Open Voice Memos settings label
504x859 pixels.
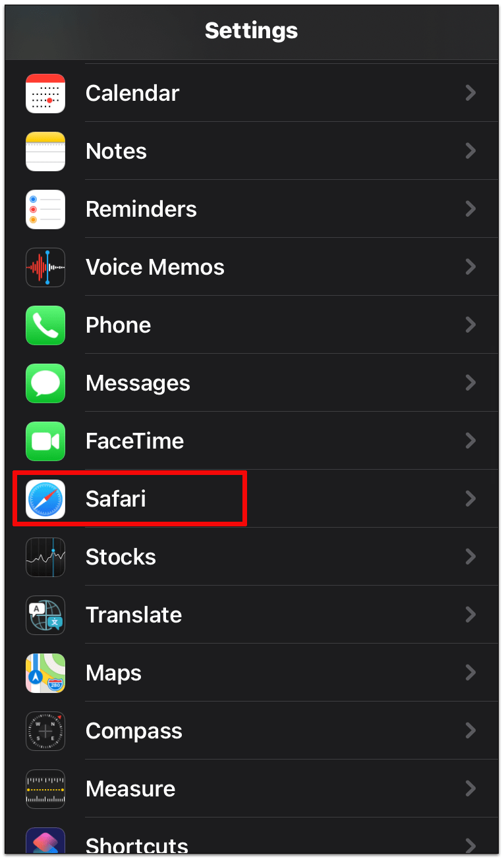coord(155,267)
